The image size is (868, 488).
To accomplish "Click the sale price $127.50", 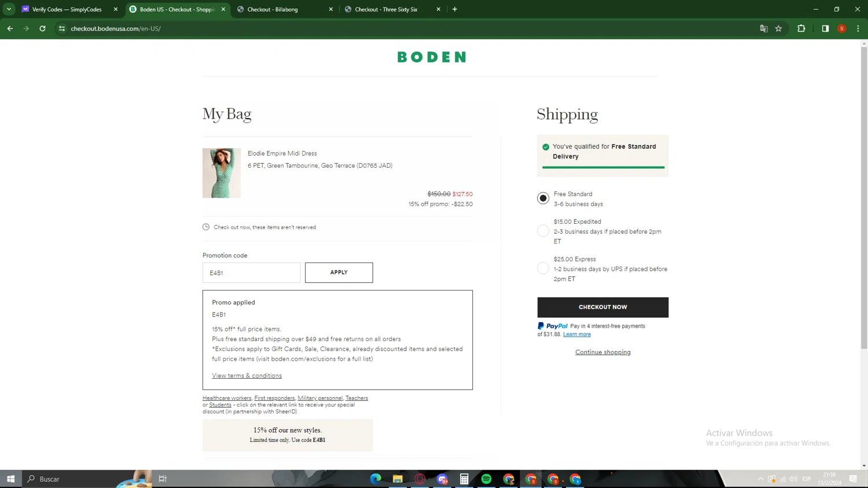I will tap(462, 194).
